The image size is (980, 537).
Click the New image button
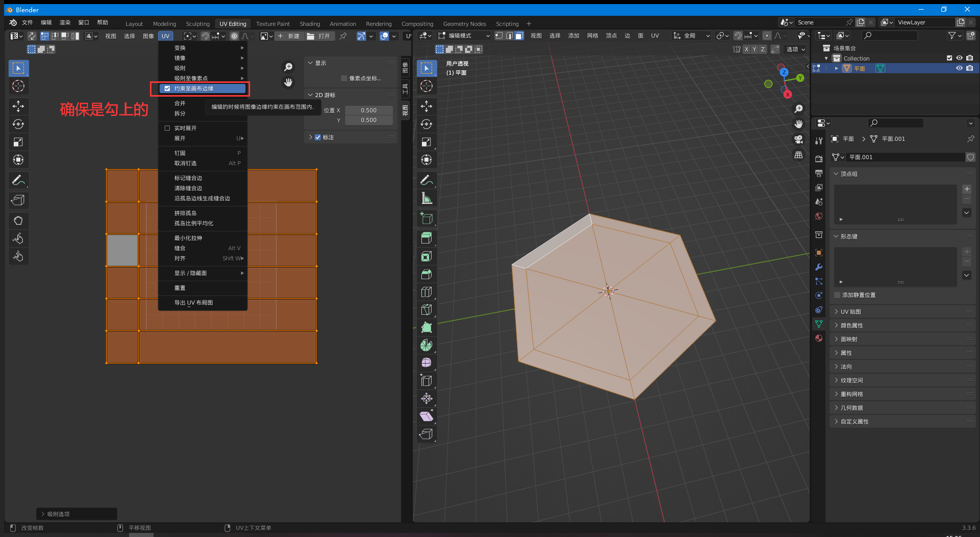289,36
